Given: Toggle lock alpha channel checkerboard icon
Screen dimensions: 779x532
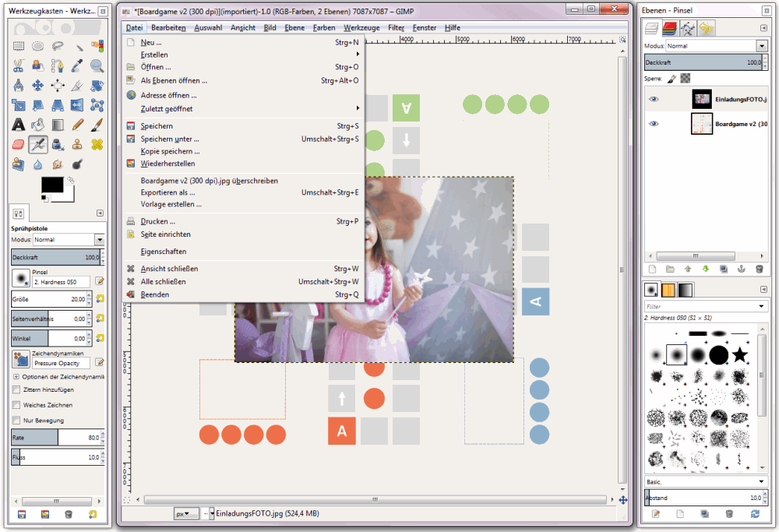Looking at the screenshot, I should (x=686, y=79).
